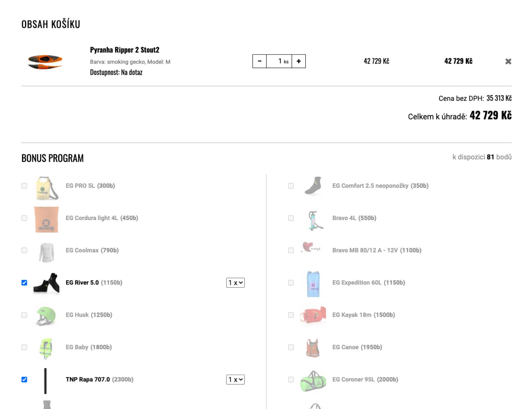Uncheck the TNP Rapa 707.0 bonus item
This screenshot has height=409, width=532.
(24, 379)
